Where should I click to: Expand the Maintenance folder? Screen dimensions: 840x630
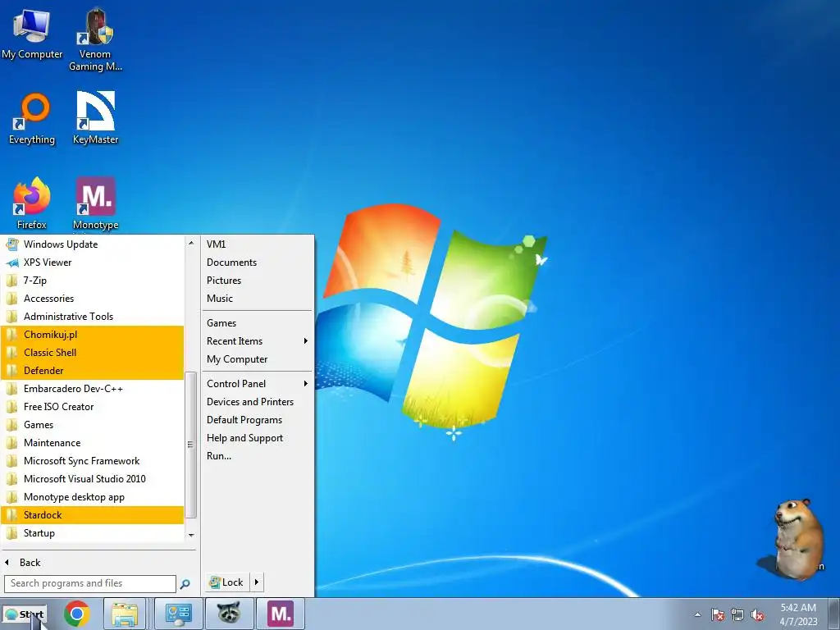pos(93,443)
